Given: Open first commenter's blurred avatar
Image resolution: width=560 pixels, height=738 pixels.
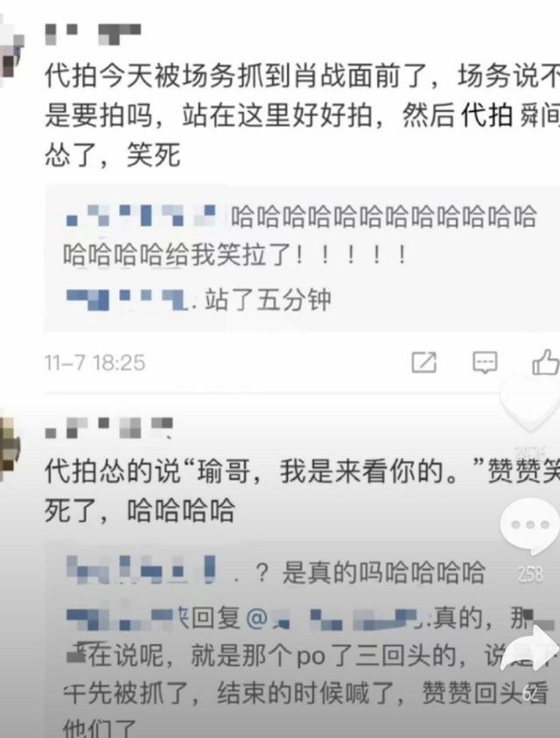Looking at the screenshot, I should (10, 47).
